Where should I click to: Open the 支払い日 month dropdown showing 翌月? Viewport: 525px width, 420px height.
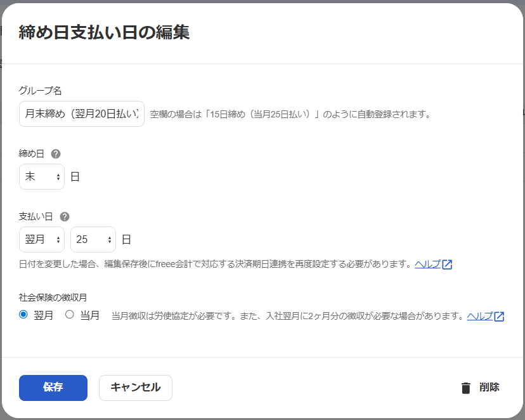(x=42, y=239)
